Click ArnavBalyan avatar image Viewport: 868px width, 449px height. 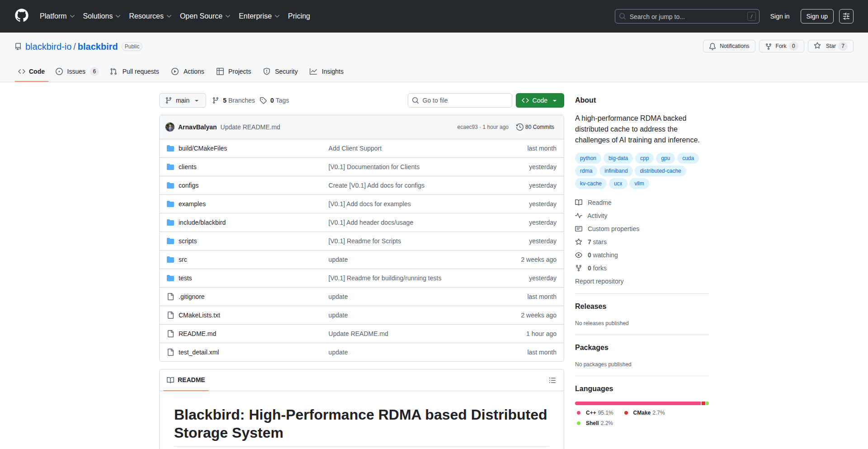point(170,127)
